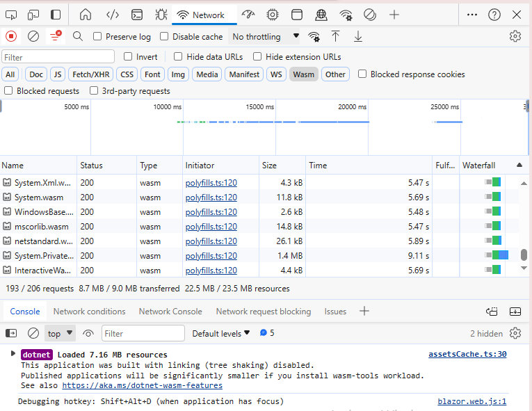Check Blocked requests checkbox
This screenshot has height=411, width=532.
pyautogui.click(x=8, y=90)
